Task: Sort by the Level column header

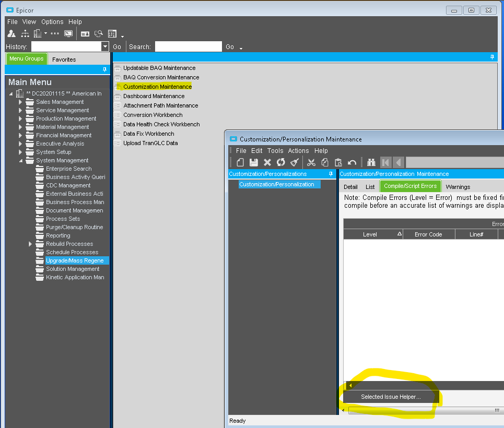Action: pyautogui.click(x=373, y=234)
